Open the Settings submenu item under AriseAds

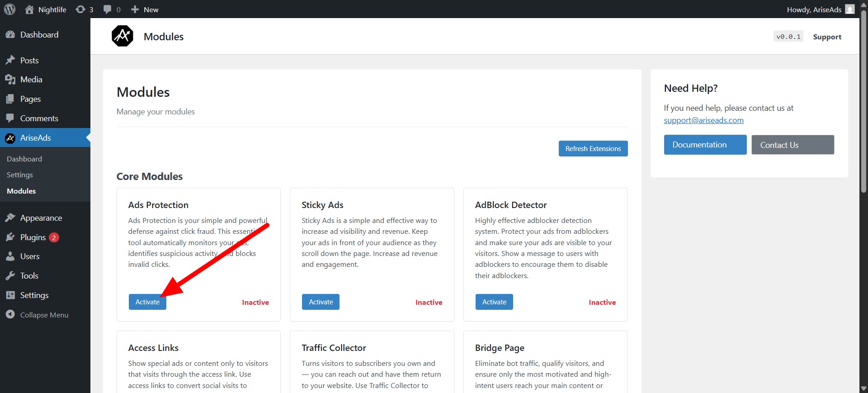[20, 175]
